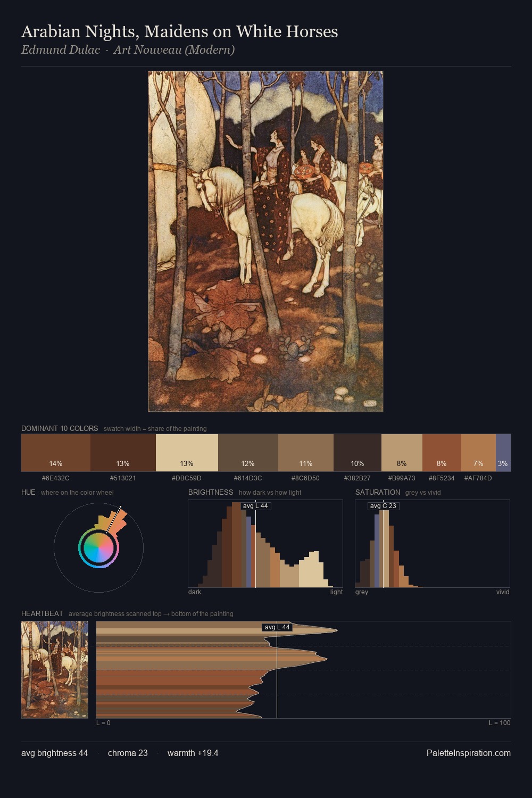Pick the #DBC59D cream swatch

(187, 453)
